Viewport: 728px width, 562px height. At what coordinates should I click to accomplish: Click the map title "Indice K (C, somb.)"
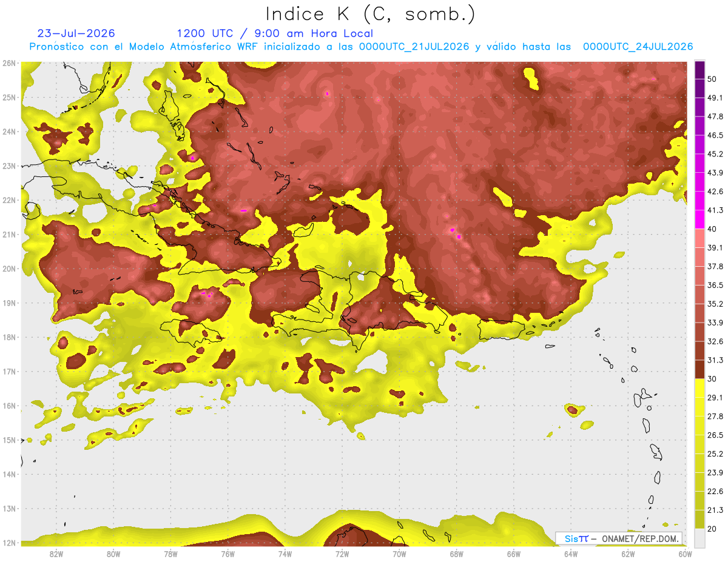[370, 14]
